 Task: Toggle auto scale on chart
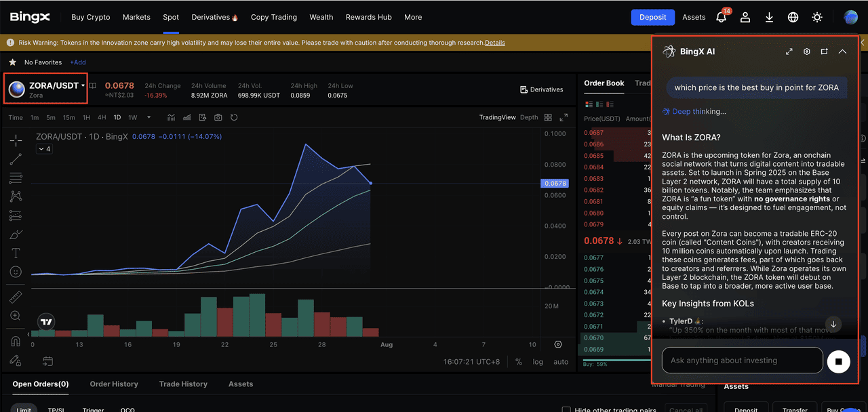point(561,362)
